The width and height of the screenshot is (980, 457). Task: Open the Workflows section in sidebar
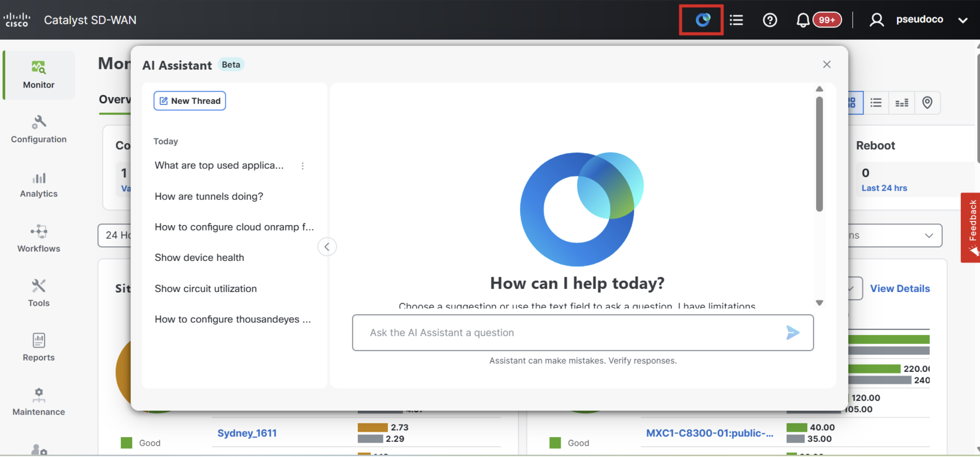(x=39, y=239)
